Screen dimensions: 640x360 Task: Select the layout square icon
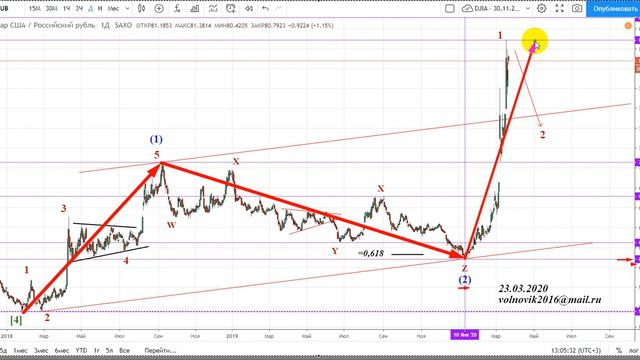pyautogui.click(x=449, y=8)
